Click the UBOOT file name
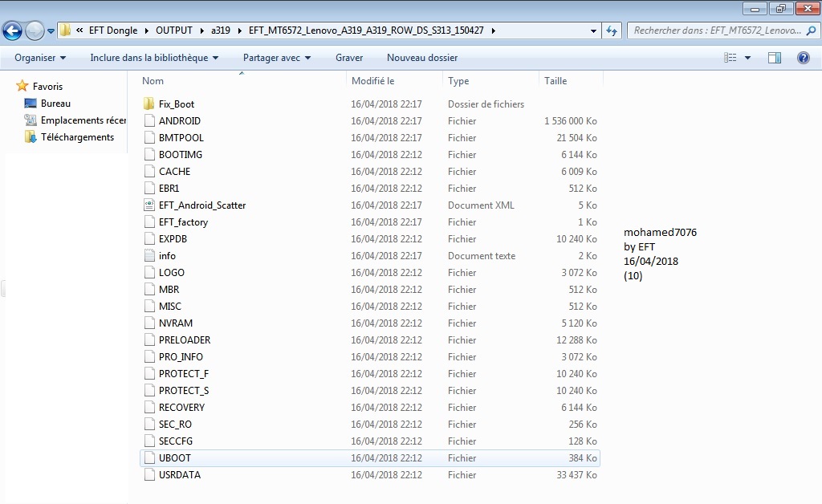This screenshot has width=822, height=504. (x=174, y=458)
